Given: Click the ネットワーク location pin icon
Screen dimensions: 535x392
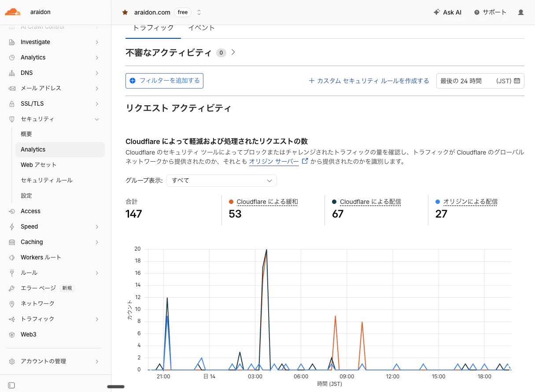Looking at the screenshot, I should point(12,304).
